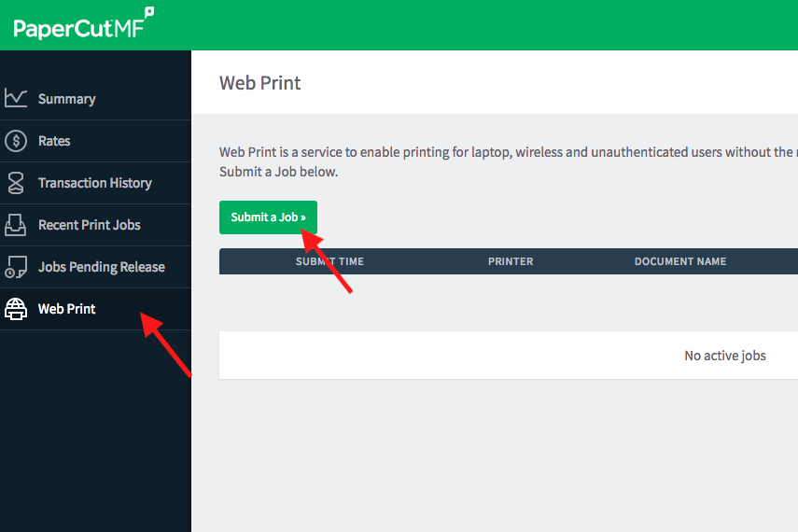This screenshot has width=798, height=532.
Task: Click the Summary line chart icon
Action: click(16, 98)
